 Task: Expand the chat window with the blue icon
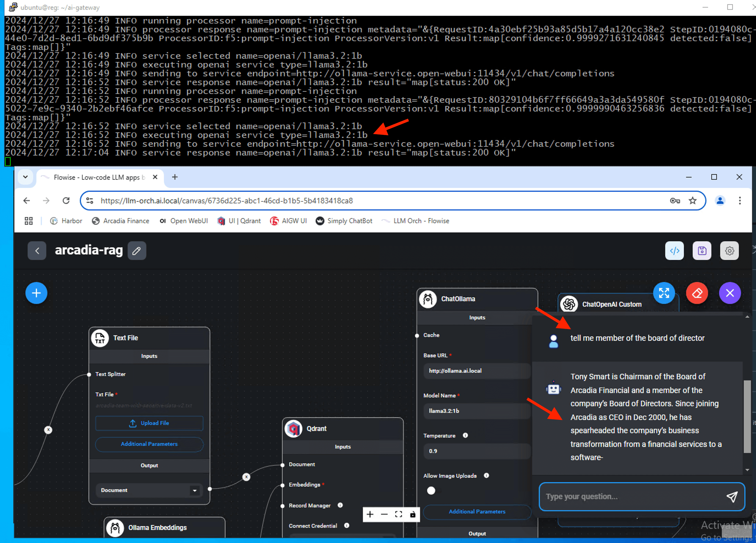[x=664, y=293]
